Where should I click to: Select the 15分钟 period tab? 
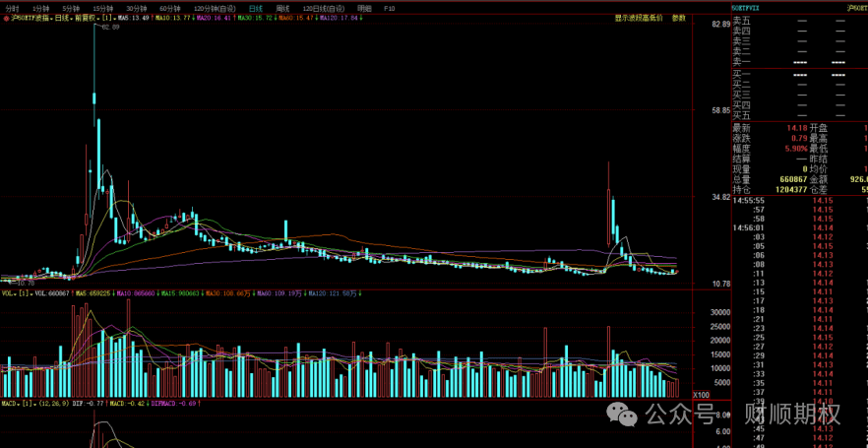pos(103,8)
